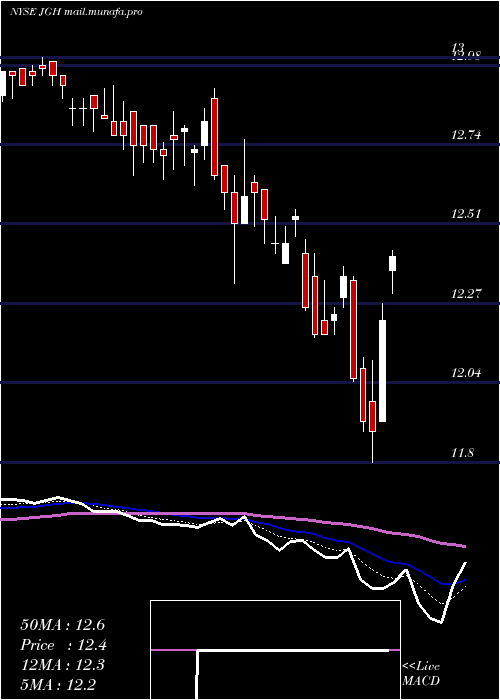Click the '<<Live MACD' label
Viewport: 500px width, 700px height.
(x=421, y=673)
